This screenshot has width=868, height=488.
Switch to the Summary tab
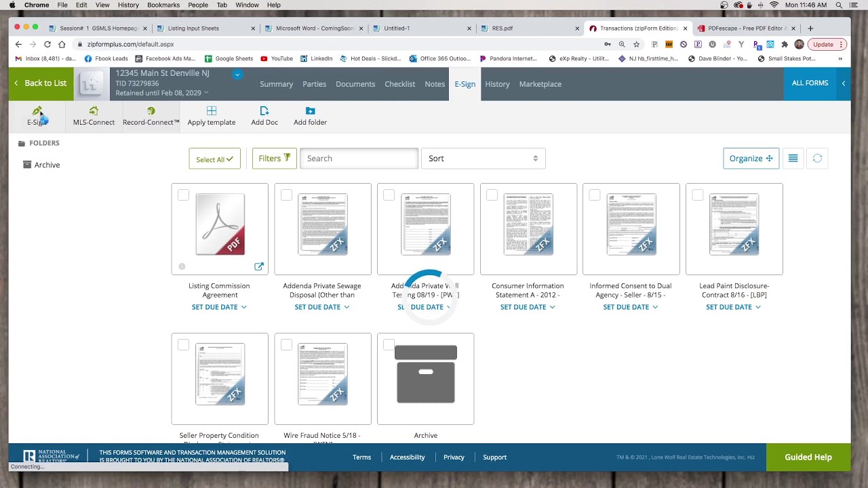pos(276,84)
